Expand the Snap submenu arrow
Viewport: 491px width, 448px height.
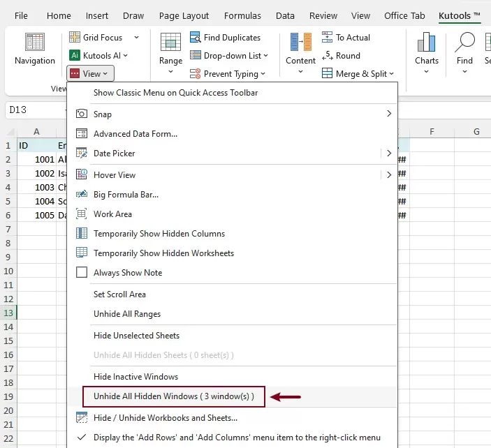pos(389,114)
